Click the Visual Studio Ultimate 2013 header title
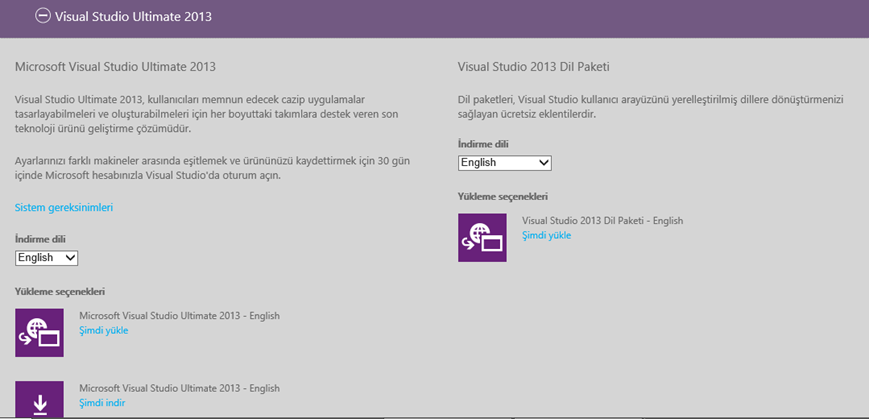 (133, 17)
